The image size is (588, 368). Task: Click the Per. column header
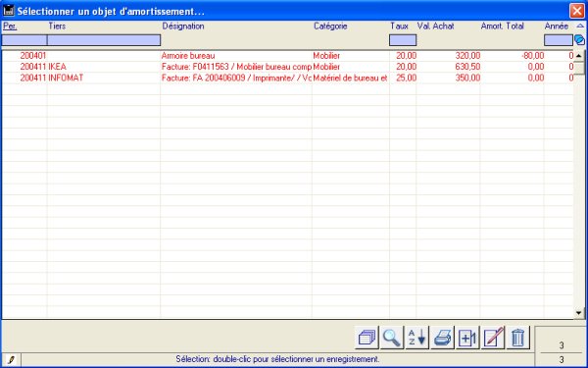(x=10, y=26)
